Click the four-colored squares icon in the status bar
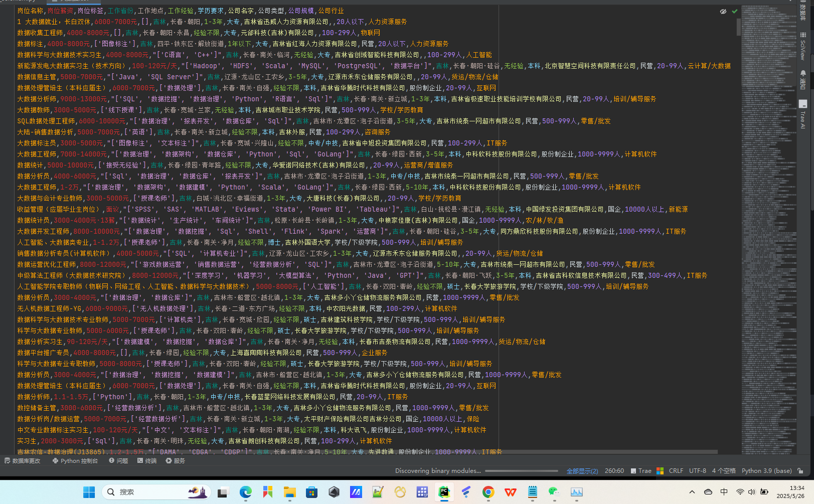This screenshot has height=504, width=814. (660, 471)
